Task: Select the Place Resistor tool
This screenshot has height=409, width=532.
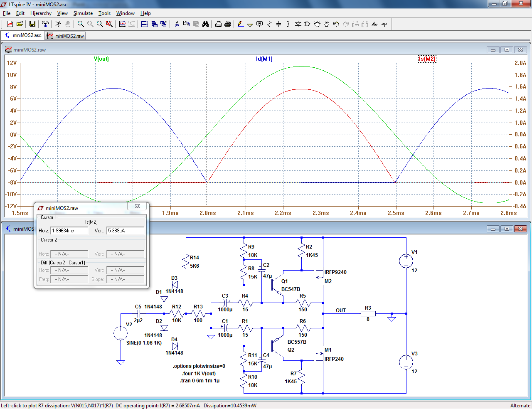Action: click(269, 24)
